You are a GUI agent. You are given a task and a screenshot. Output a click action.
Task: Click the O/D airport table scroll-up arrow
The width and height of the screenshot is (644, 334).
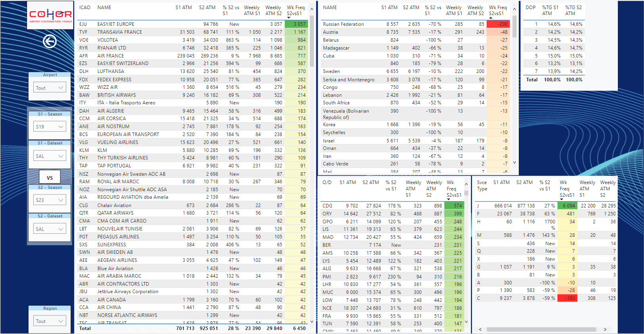[x=466, y=184]
